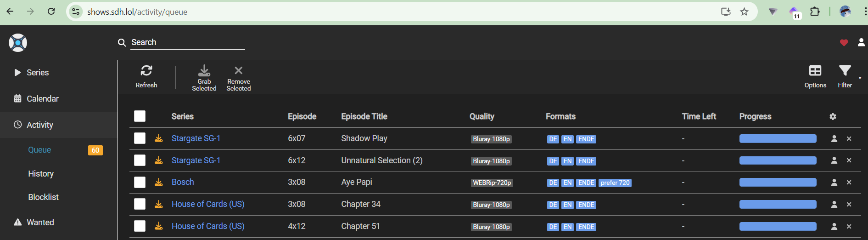
Task: Reload the page with browser refresh
Action: (51, 11)
